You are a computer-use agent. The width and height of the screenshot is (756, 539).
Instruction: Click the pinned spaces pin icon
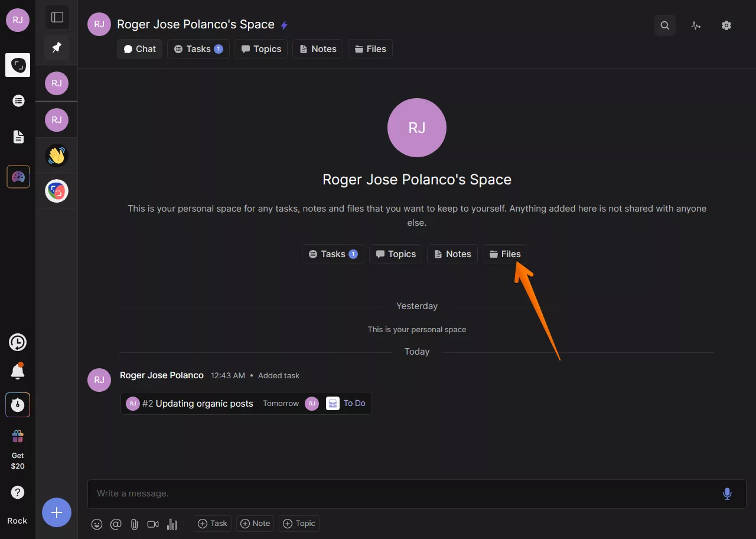57,47
